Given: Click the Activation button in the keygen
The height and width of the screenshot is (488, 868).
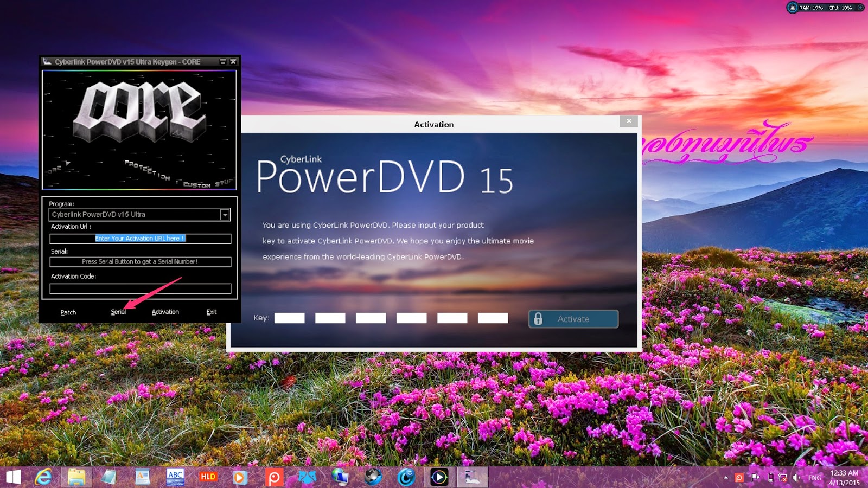Looking at the screenshot, I should coord(165,312).
